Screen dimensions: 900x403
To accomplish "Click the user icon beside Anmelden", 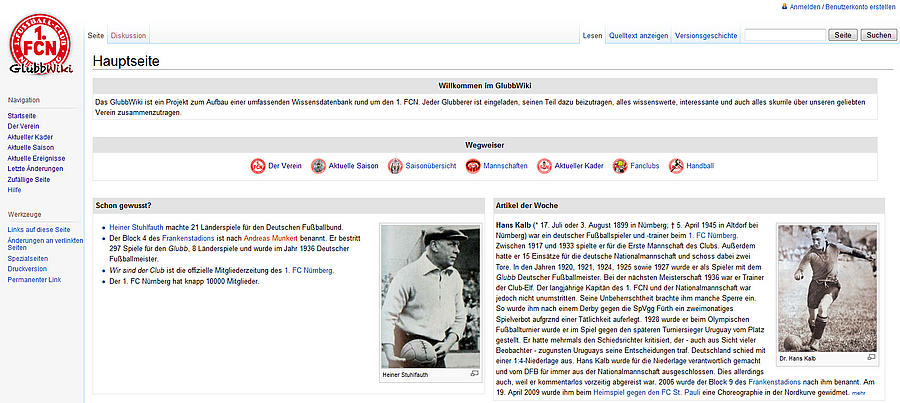I will point(785,6).
